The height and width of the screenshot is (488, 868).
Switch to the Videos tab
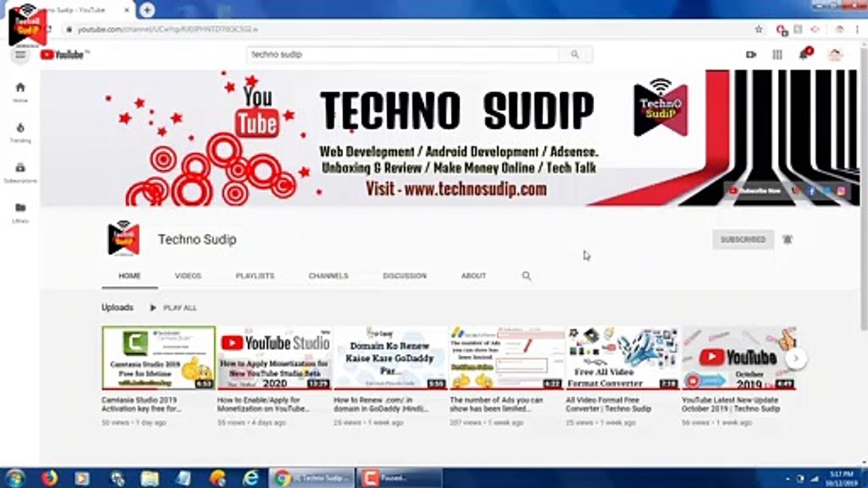(x=188, y=276)
